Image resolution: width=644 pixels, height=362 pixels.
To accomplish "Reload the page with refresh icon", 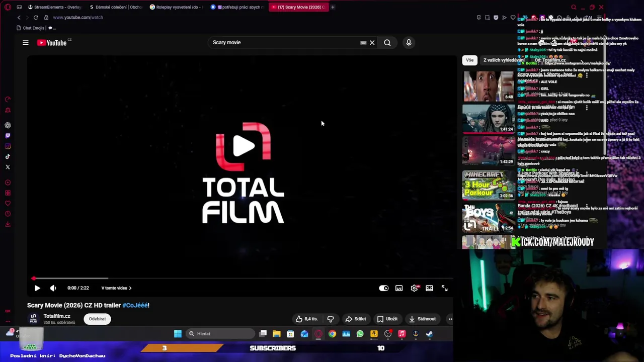I will [x=36, y=18].
